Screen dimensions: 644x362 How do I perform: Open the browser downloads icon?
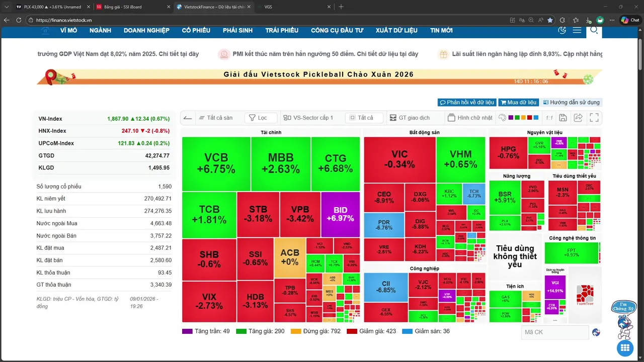[589, 20]
